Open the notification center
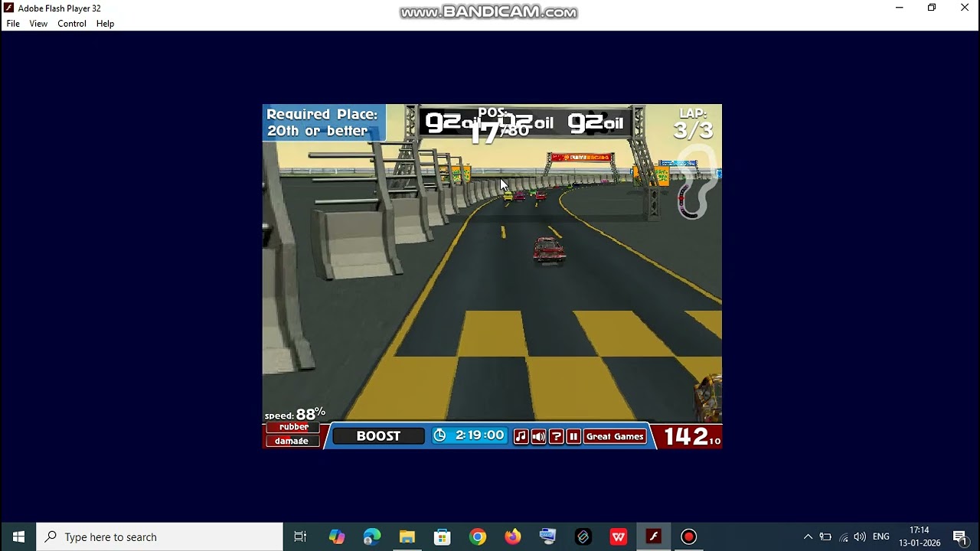The height and width of the screenshot is (551, 980). tap(959, 536)
